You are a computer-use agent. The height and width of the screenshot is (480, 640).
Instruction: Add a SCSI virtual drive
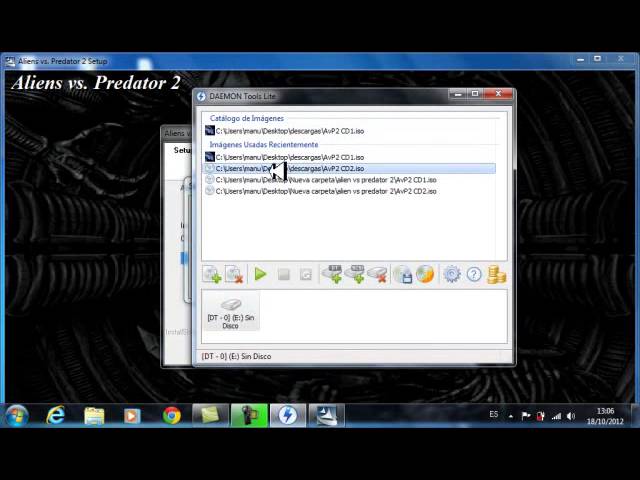click(354, 274)
